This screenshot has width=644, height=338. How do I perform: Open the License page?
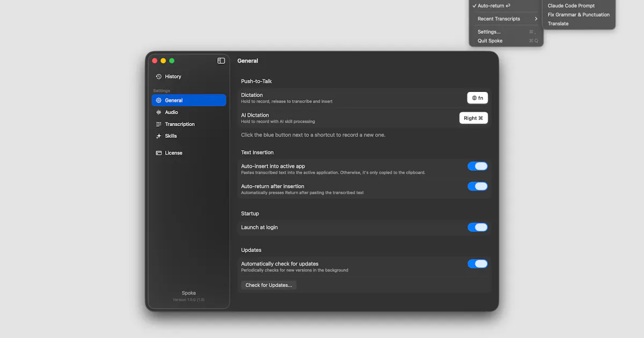[189, 153]
